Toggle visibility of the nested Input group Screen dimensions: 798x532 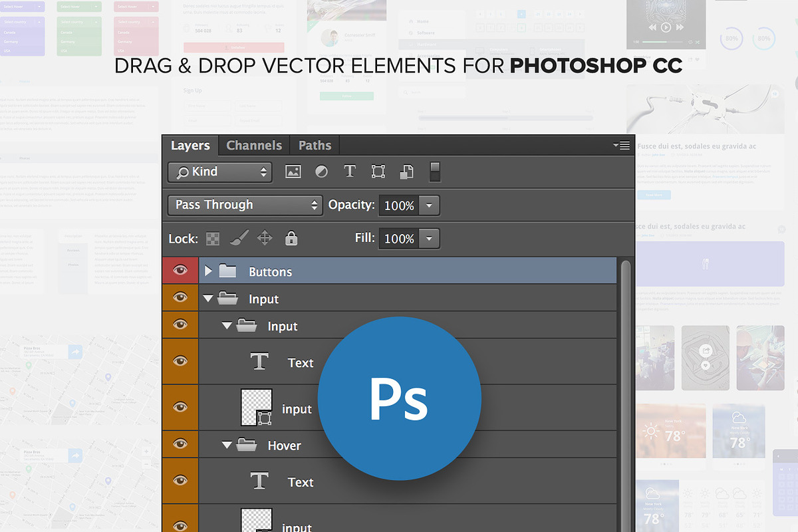tap(180, 325)
